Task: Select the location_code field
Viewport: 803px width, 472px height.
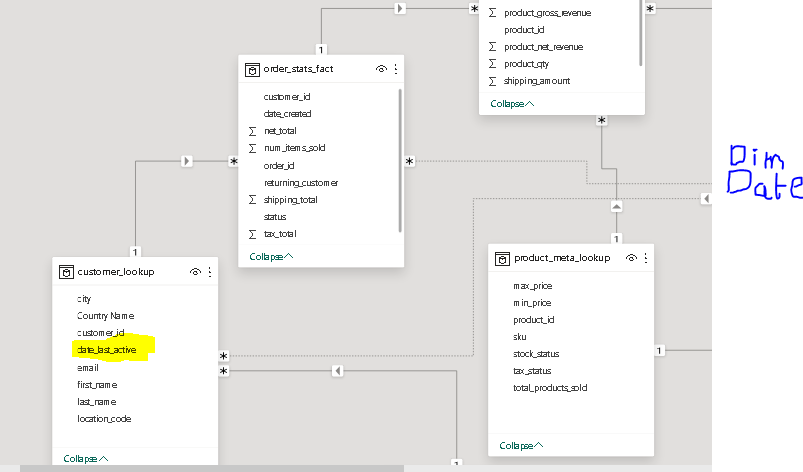Action: point(104,419)
